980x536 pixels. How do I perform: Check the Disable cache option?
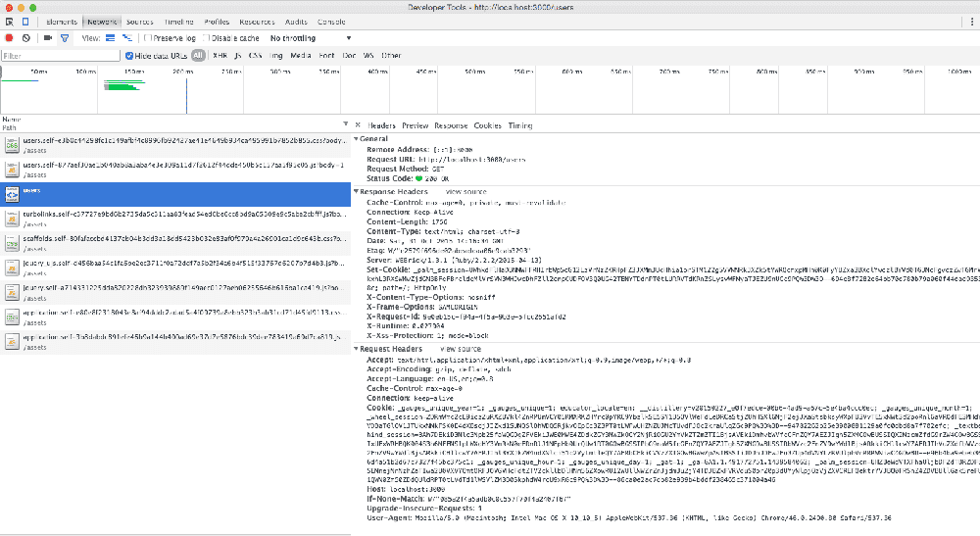click(x=207, y=38)
